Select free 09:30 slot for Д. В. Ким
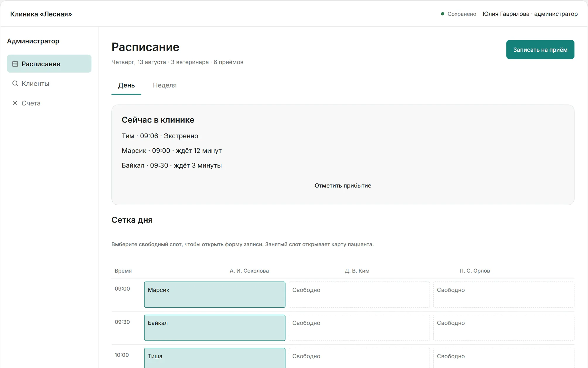 (359, 328)
